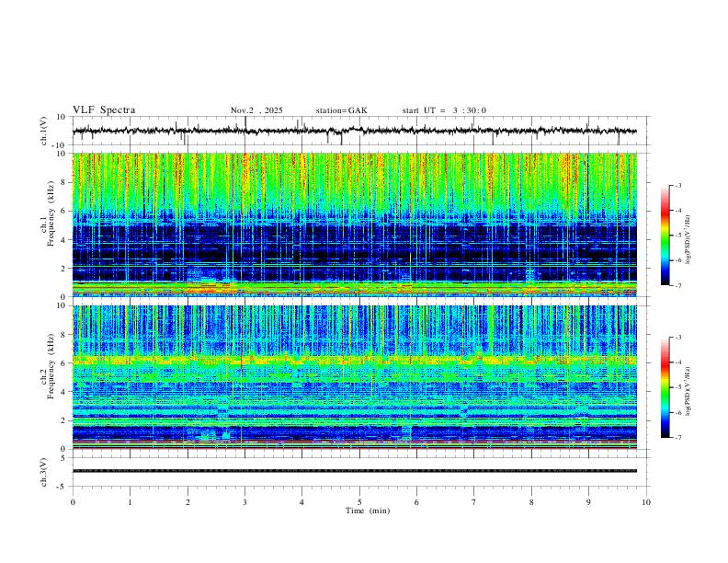The image size is (728, 563).
Task: Click the "ch.3(V)" axis label
Action: coord(44,472)
